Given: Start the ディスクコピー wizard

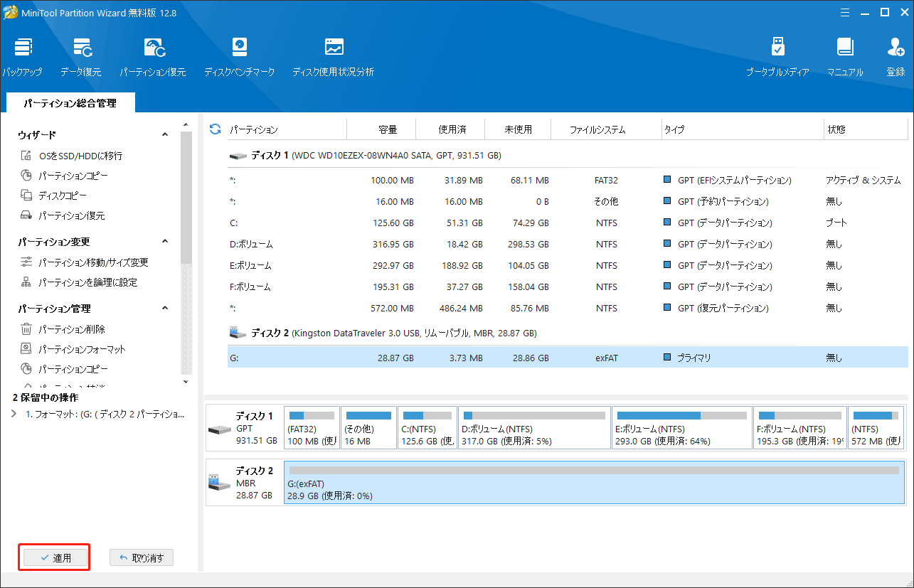Looking at the screenshot, I should pyautogui.click(x=53, y=196).
